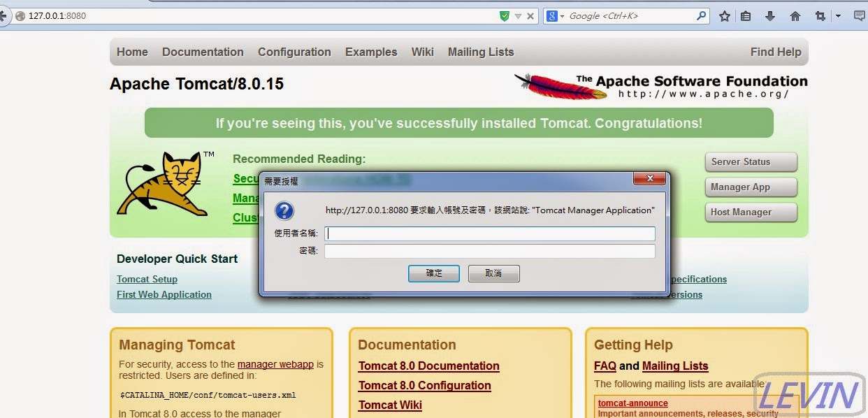This screenshot has width=868, height=418.
Task: Open the manager webapp link
Action: coord(276,364)
